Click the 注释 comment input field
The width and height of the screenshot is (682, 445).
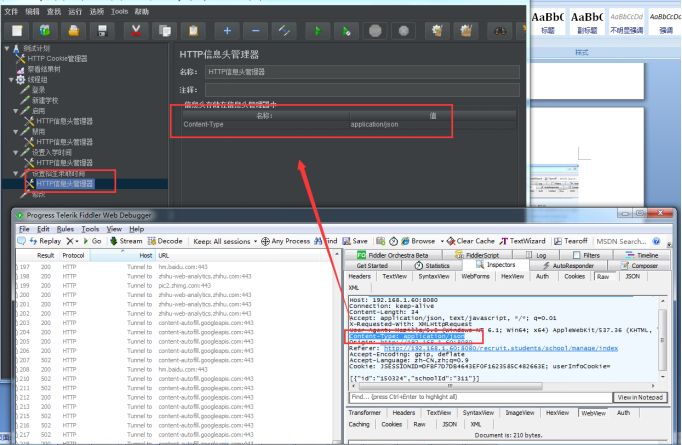362,90
